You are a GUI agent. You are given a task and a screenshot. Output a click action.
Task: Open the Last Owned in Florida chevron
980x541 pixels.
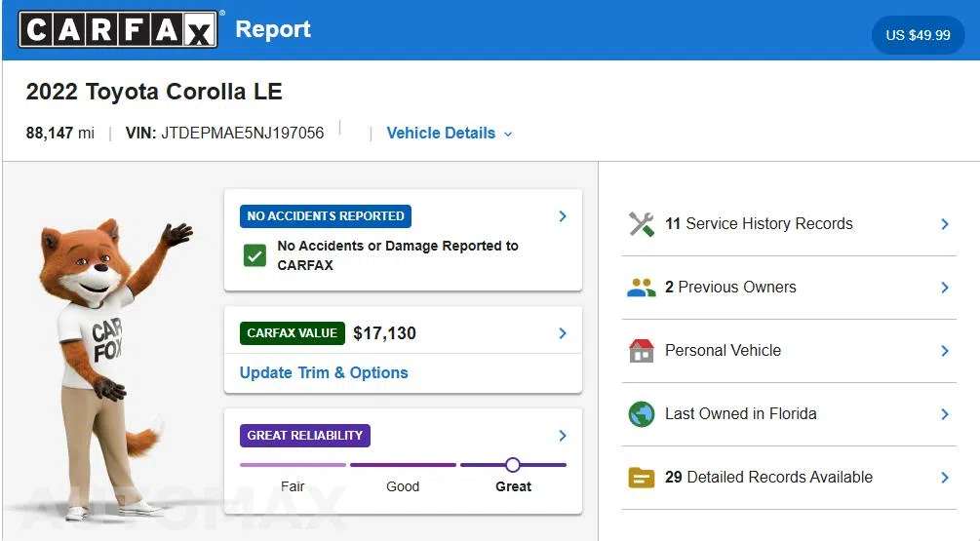(x=945, y=414)
